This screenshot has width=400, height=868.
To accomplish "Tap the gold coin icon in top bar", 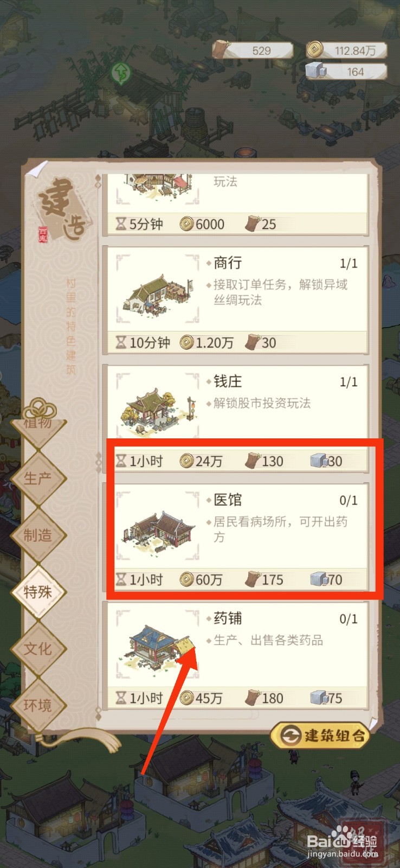I will point(313,50).
